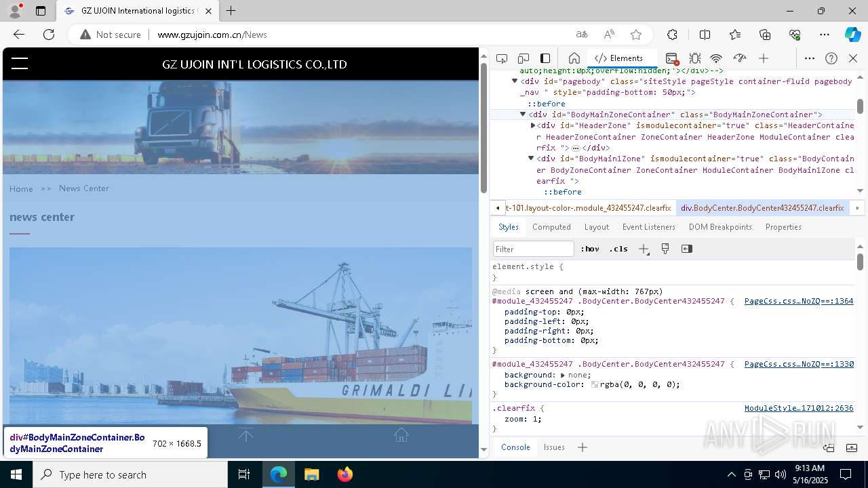Open the Copilot sidebar

coord(852,35)
